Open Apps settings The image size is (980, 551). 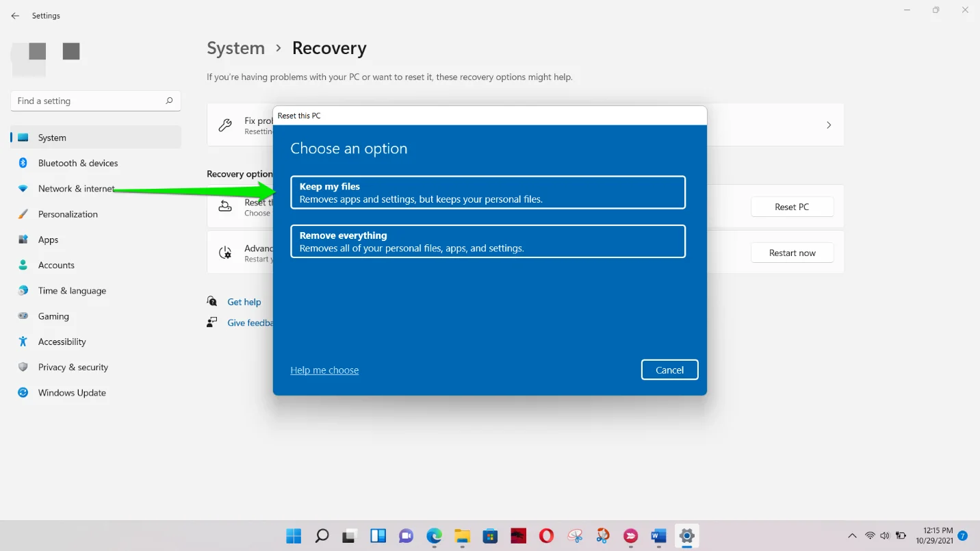(x=96, y=240)
